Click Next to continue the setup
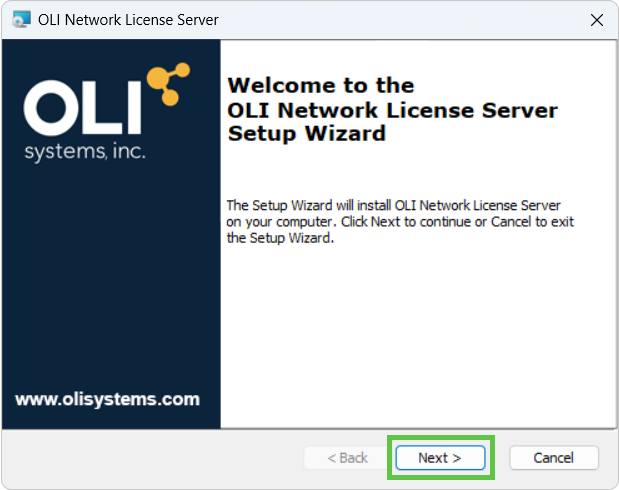 point(440,458)
